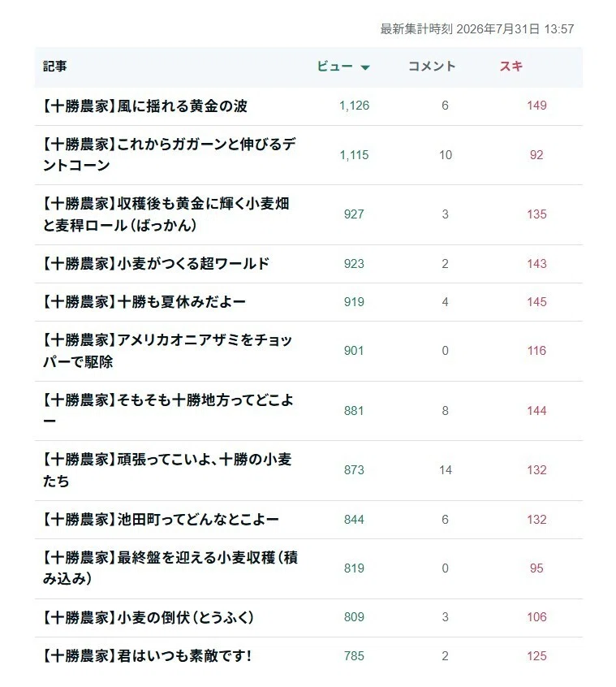
Task: Open article アメリカオニアザミをチョッパーで駆除
Action: [167, 351]
